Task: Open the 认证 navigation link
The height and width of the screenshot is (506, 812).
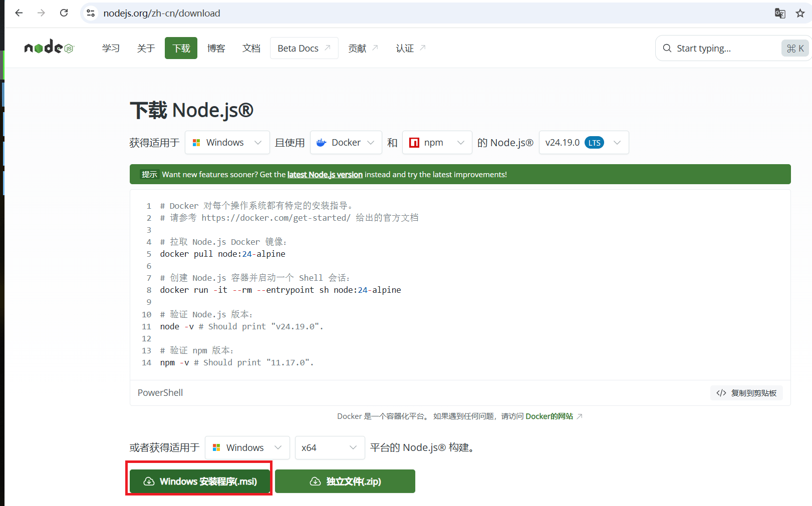Action: [x=411, y=48]
